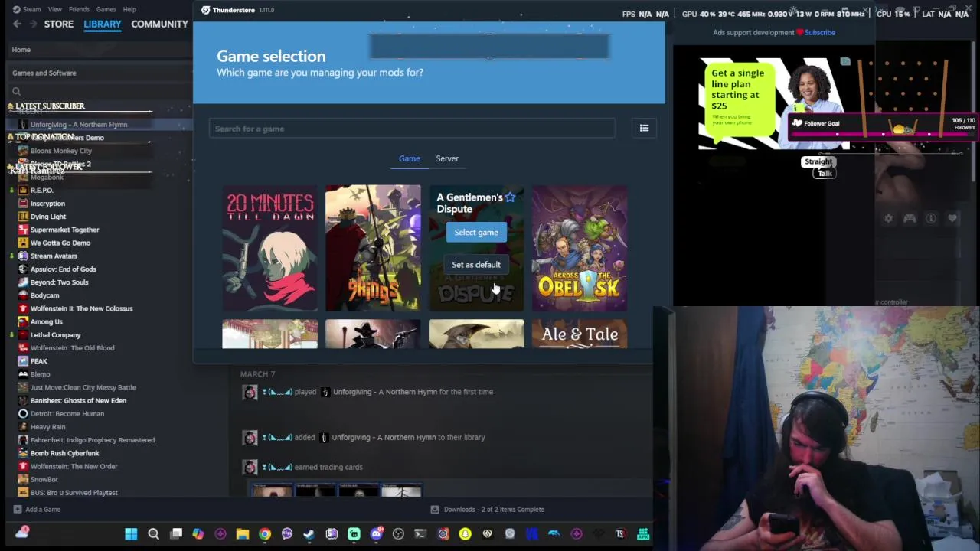
Task: Open the weather widget on the taskbar
Action: pyautogui.click(x=22, y=532)
